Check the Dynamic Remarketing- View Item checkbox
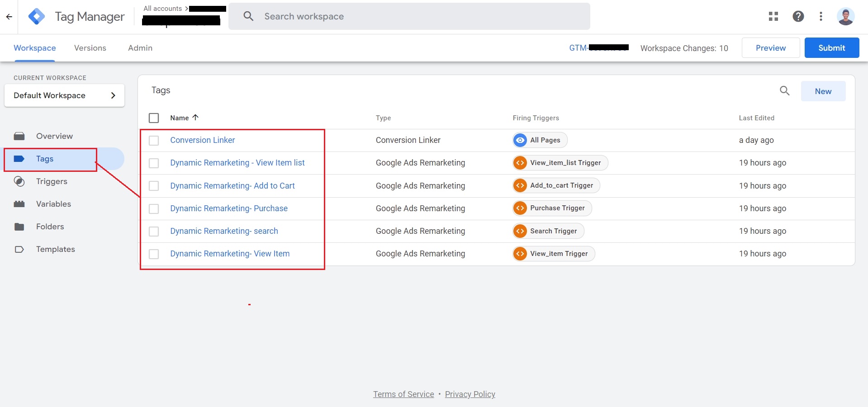Image resolution: width=868 pixels, height=407 pixels. click(x=154, y=254)
